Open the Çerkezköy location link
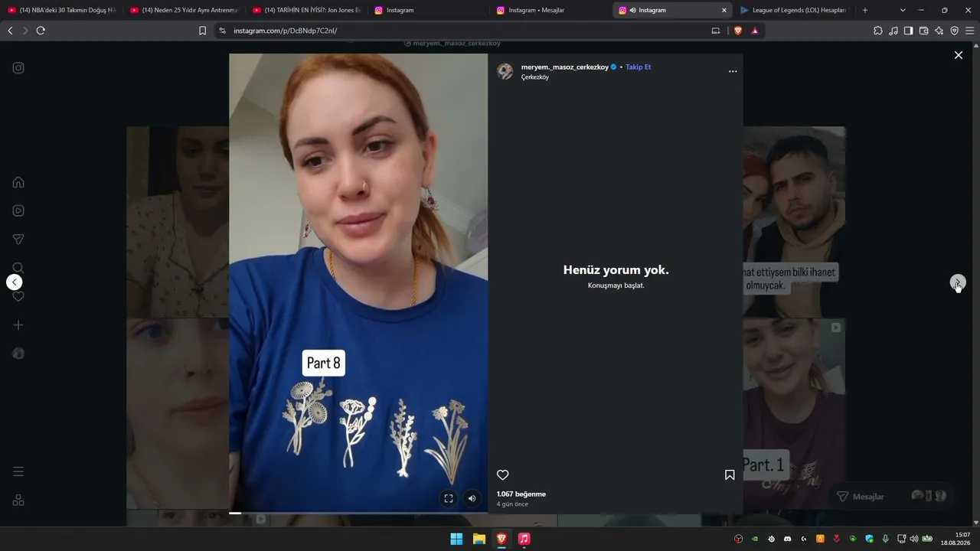The height and width of the screenshot is (551, 980). [x=535, y=77]
